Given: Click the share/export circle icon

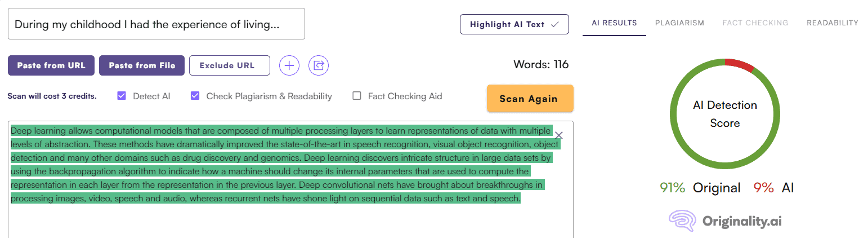Looking at the screenshot, I should pyautogui.click(x=319, y=65).
